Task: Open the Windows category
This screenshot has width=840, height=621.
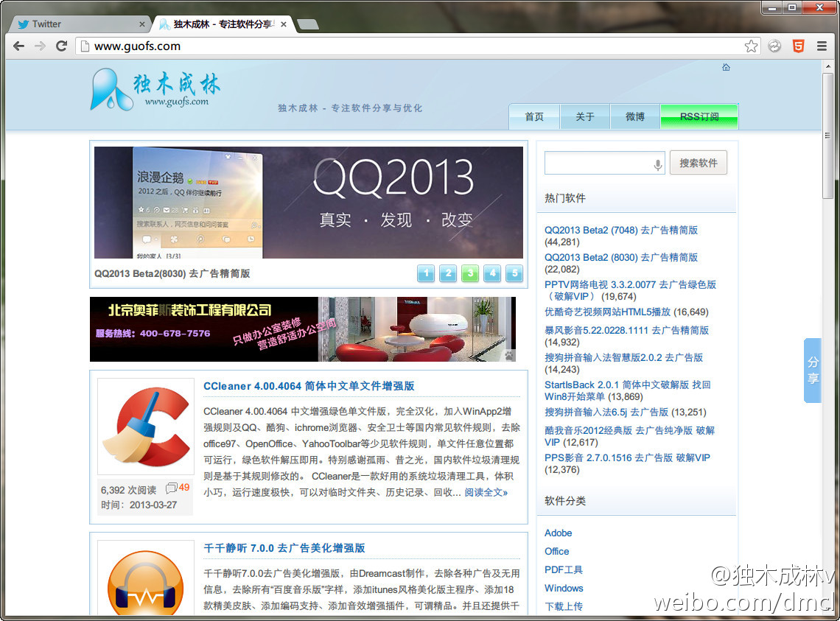Action: point(564,588)
